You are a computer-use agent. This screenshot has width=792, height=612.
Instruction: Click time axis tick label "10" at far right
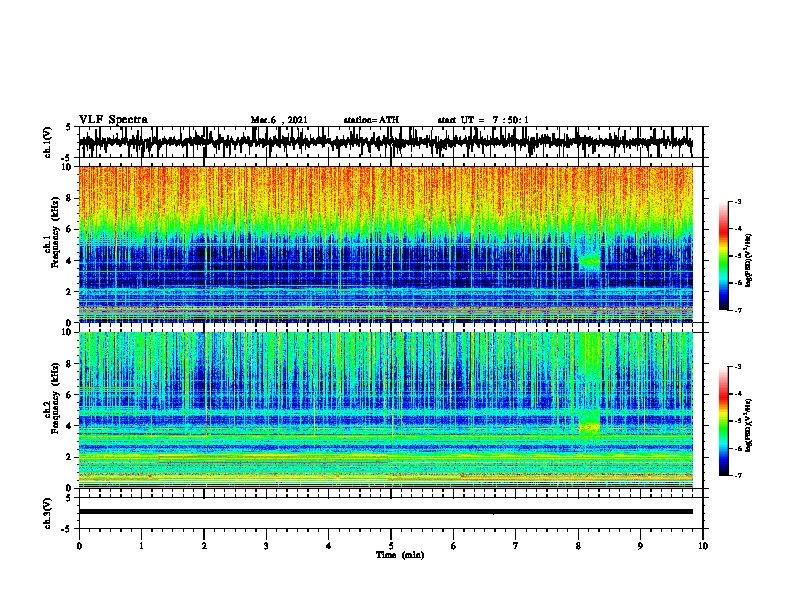click(x=703, y=546)
